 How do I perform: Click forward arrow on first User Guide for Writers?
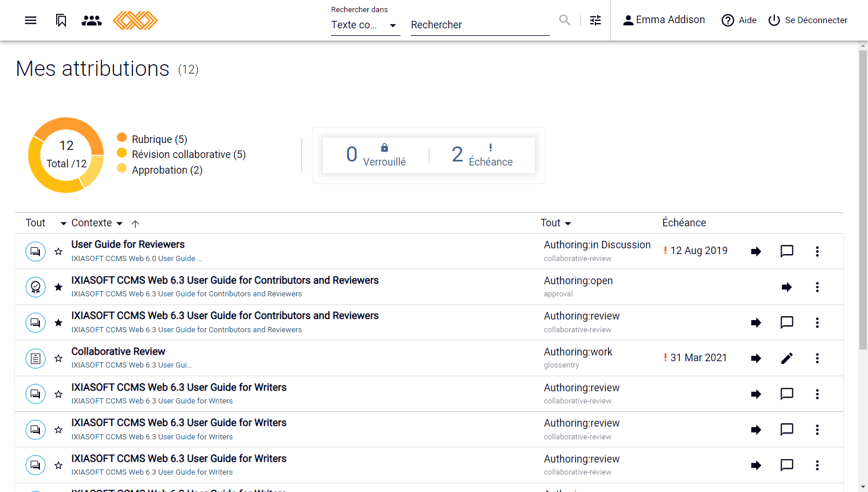pos(756,394)
